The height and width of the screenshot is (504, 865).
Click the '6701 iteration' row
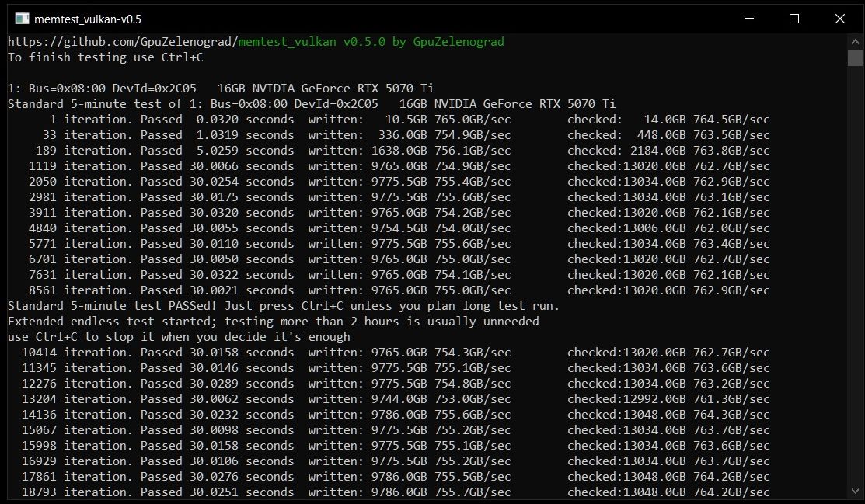point(399,259)
